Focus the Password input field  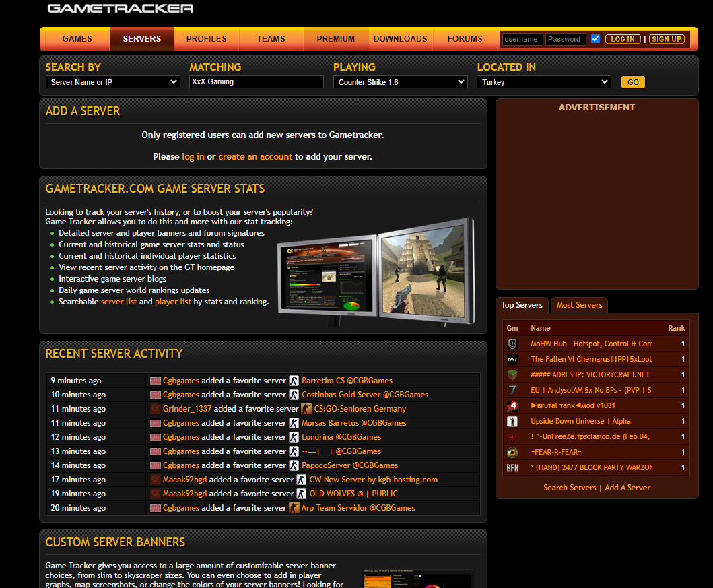tap(566, 39)
